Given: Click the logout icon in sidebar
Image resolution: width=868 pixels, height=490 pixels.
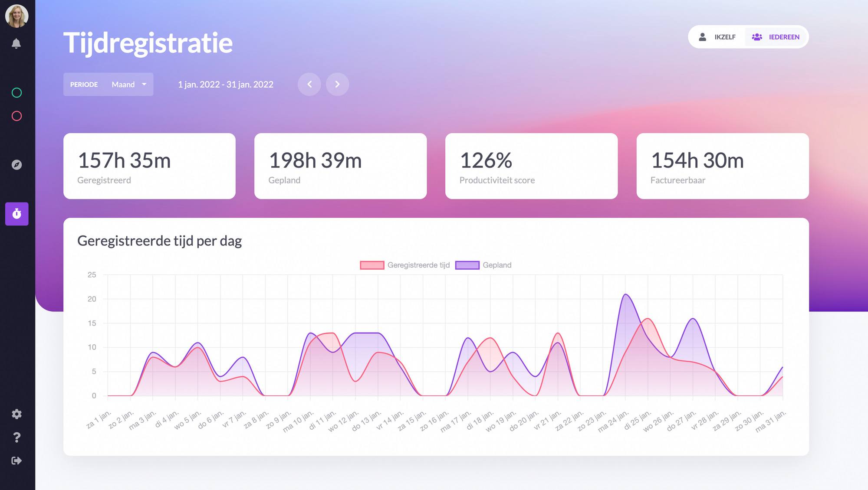Looking at the screenshot, I should point(16,461).
